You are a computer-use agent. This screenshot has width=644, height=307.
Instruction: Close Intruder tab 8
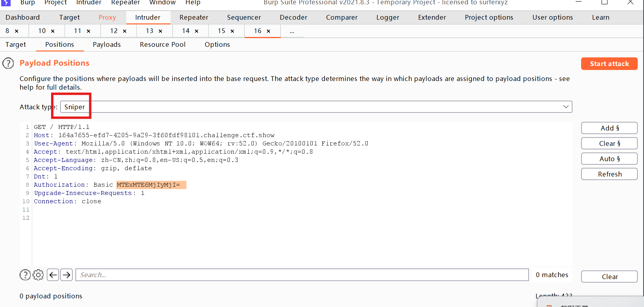17,31
